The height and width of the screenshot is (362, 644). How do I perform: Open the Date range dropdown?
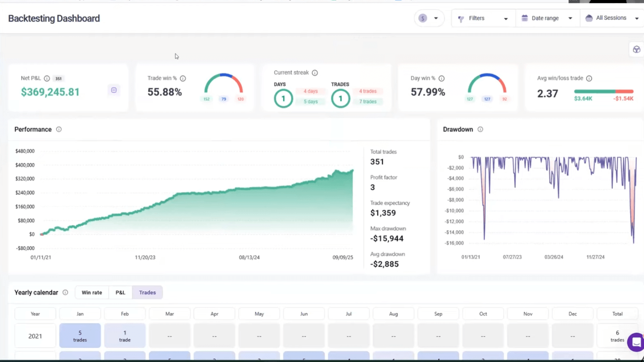547,18
